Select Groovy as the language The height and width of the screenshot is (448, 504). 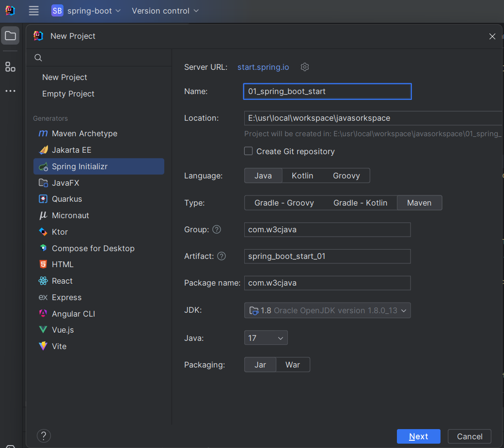[346, 176]
